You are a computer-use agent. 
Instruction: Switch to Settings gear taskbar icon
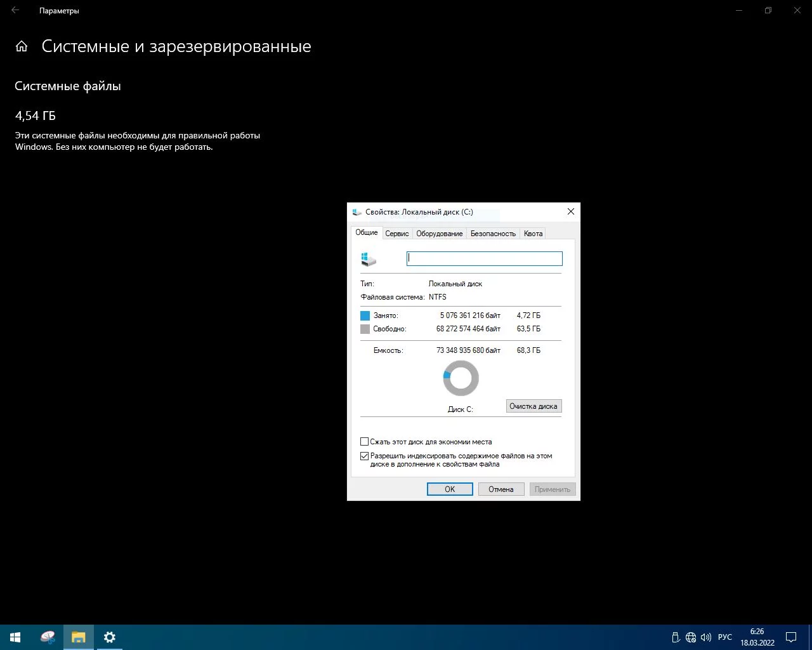(x=110, y=637)
